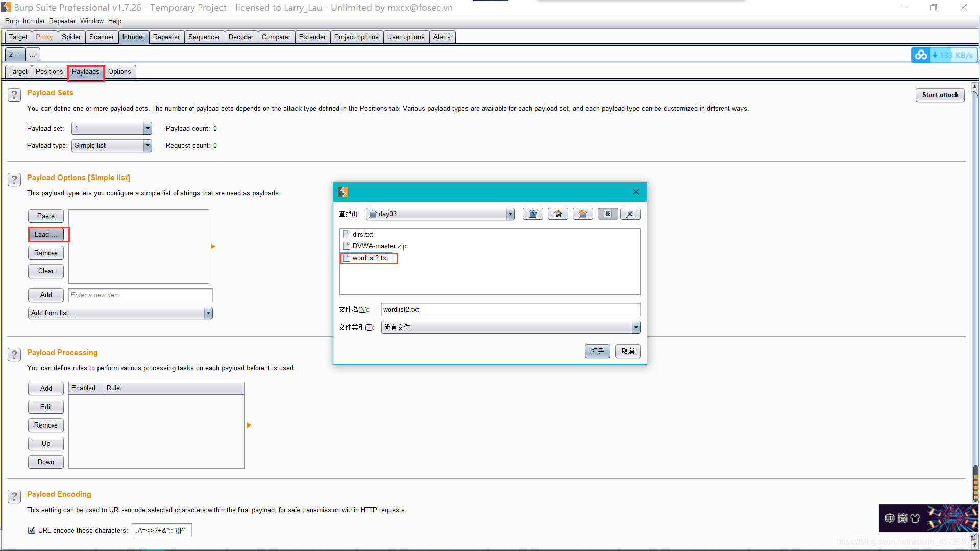Expand the Add from list dropdown
Screen dimensions: 980x551
207,313
